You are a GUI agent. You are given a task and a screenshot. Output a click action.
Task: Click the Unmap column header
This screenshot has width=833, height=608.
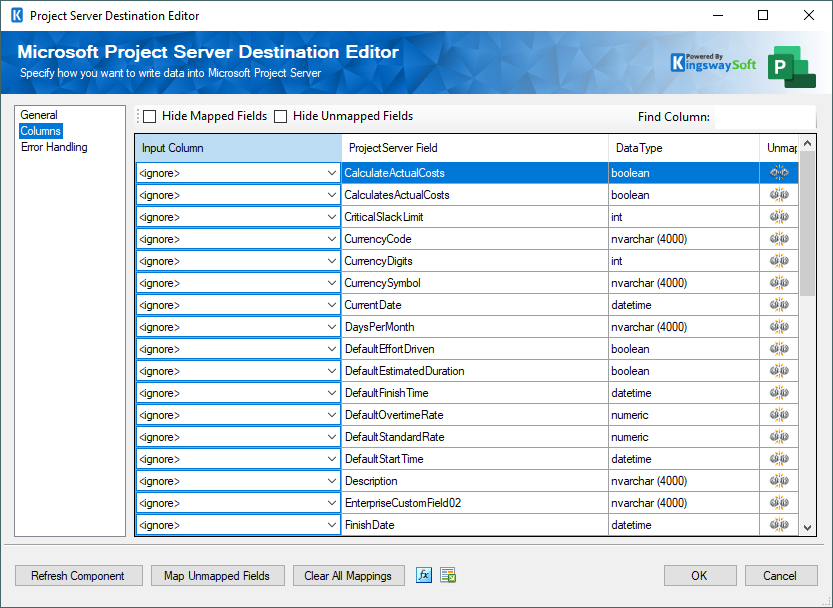tap(779, 148)
